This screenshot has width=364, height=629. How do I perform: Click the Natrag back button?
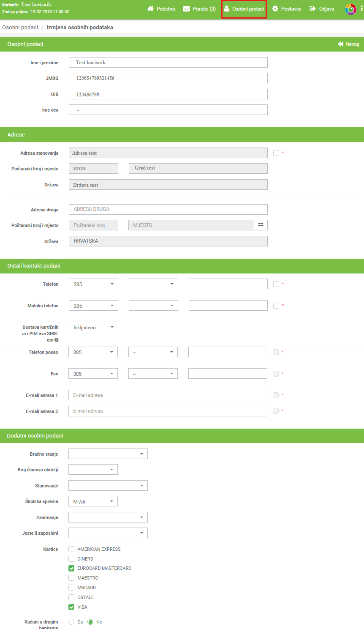pyautogui.click(x=348, y=44)
